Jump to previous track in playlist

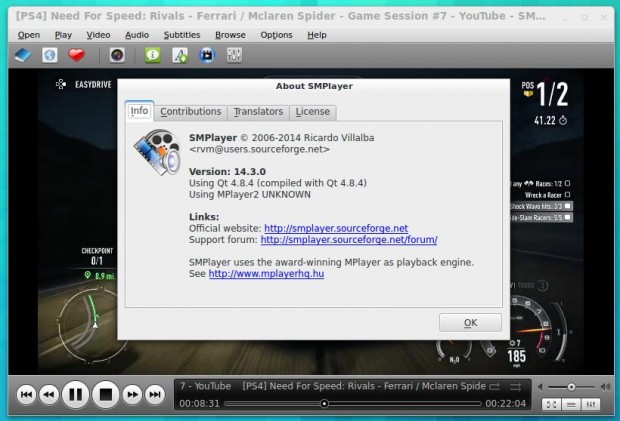coord(26,394)
